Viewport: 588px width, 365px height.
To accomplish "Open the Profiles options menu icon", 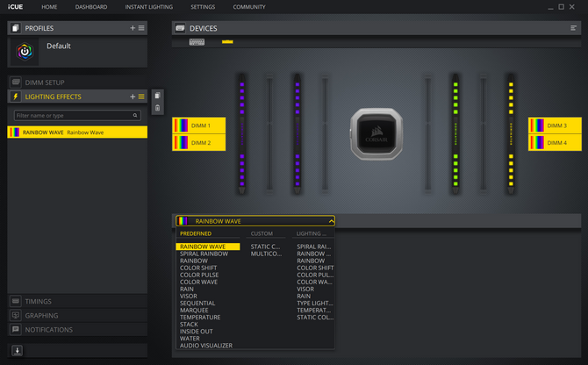I will pos(141,28).
